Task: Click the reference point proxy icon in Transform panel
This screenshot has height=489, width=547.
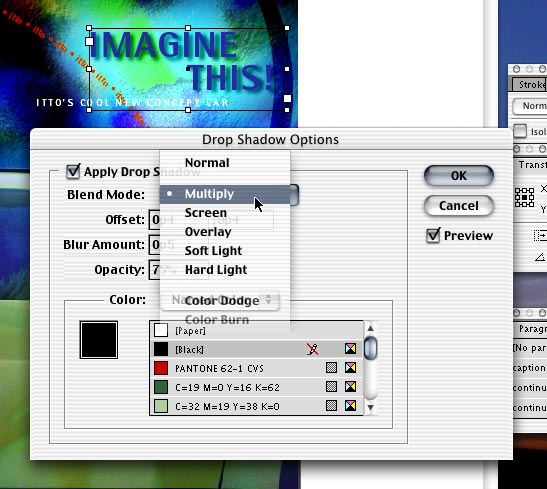Action: point(524,197)
